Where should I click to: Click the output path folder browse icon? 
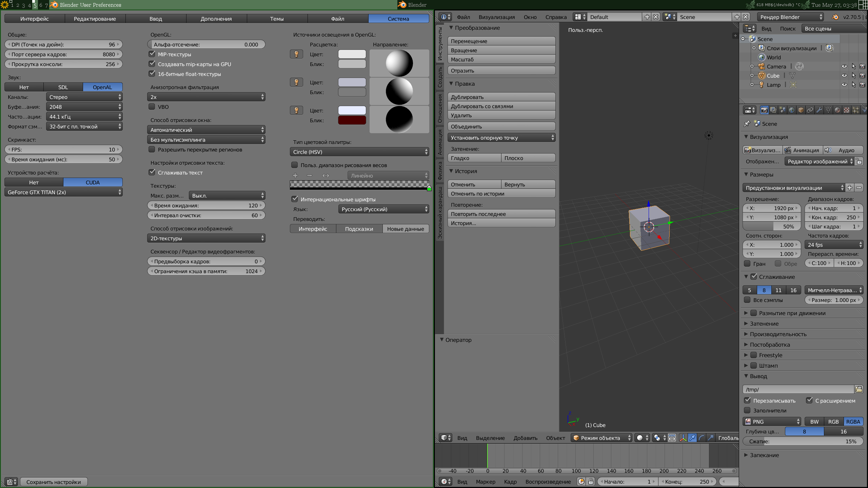859,389
